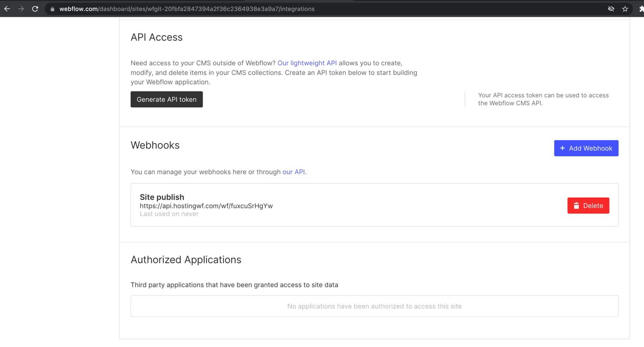
Task: Follow the 'our API' link under Webhooks
Action: (x=294, y=172)
